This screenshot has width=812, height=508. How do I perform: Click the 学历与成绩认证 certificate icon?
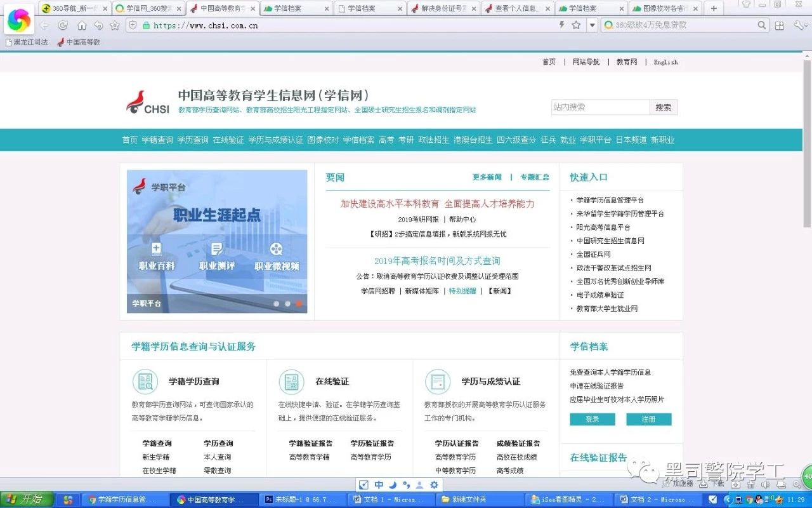point(437,381)
